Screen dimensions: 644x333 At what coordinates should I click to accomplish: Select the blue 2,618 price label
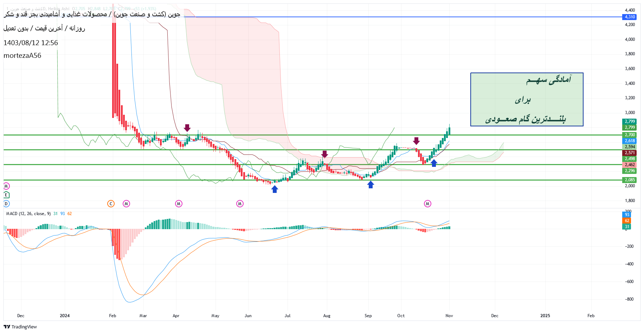coord(630,141)
